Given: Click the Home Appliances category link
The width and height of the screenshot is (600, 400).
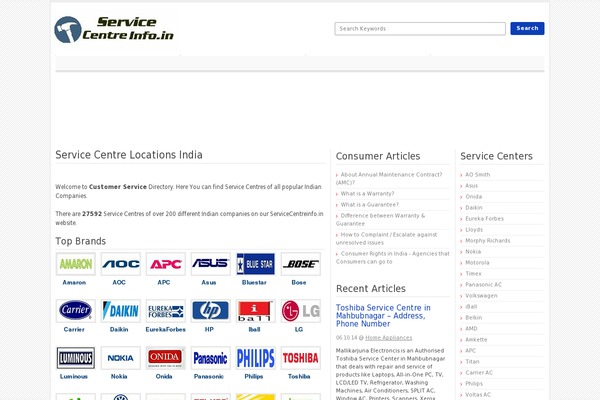Looking at the screenshot, I should pyautogui.click(x=389, y=338).
